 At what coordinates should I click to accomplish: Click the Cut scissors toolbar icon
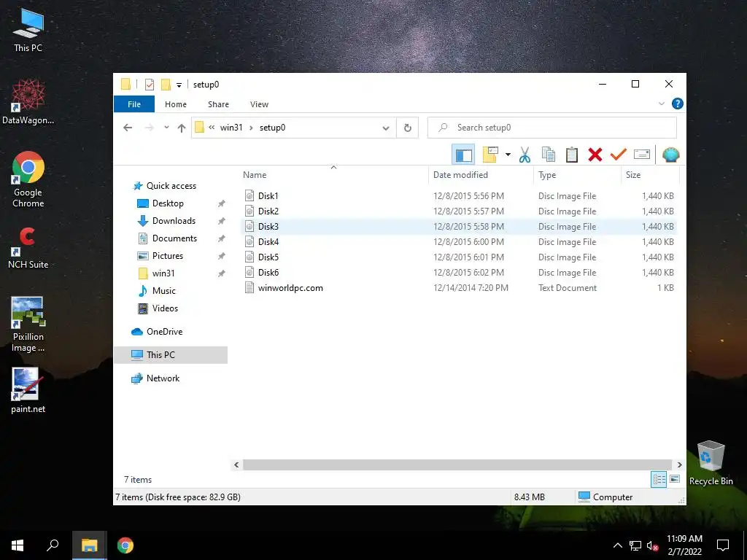pyautogui.click(x=525, y=155)
